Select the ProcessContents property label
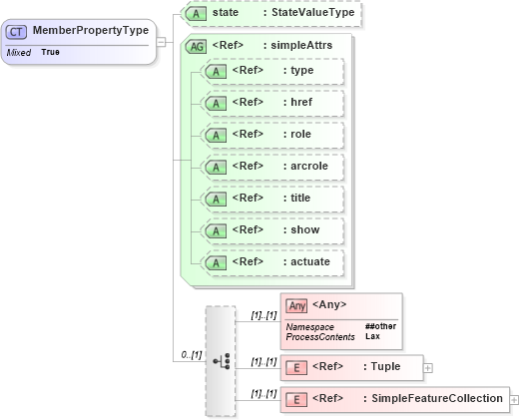 click(320, 337)
